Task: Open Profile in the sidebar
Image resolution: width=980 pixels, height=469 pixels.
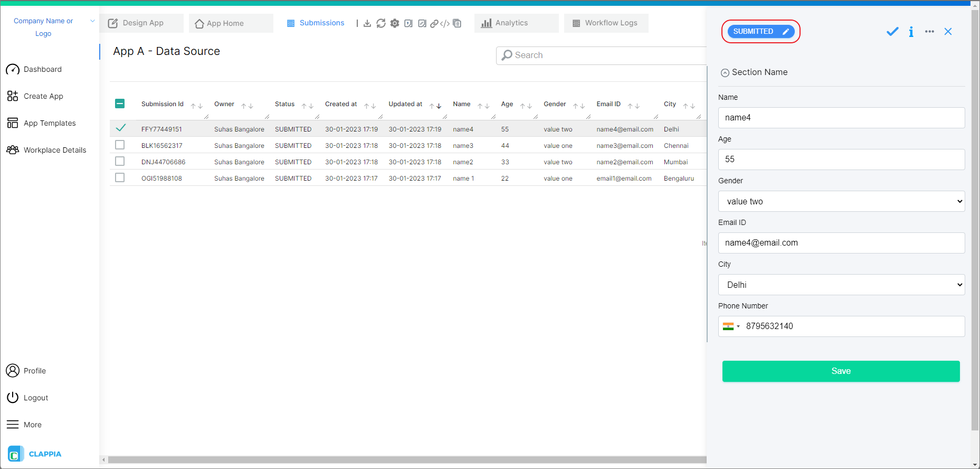Action: coord(26,371)
